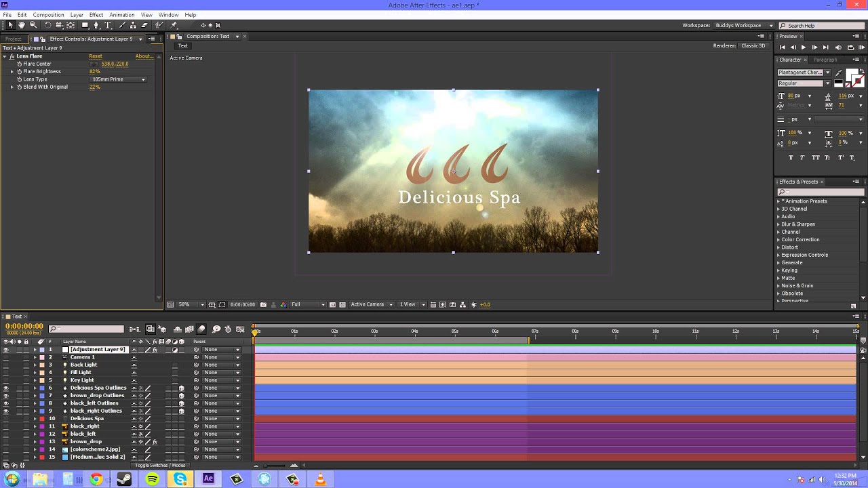Toggle 3D switch on Delicious Spa Outlines
Screen dimensions: 868x488
point(181,388)
